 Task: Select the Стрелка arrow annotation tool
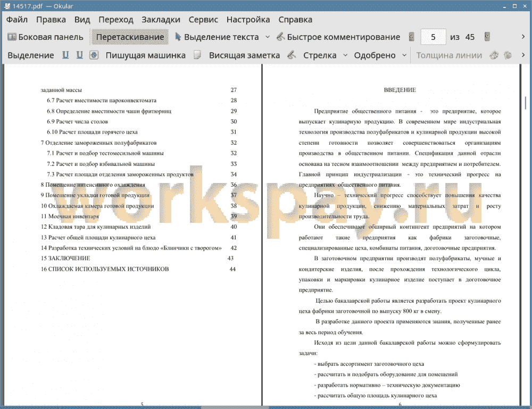pyautogui.click(x=320, y=55)
